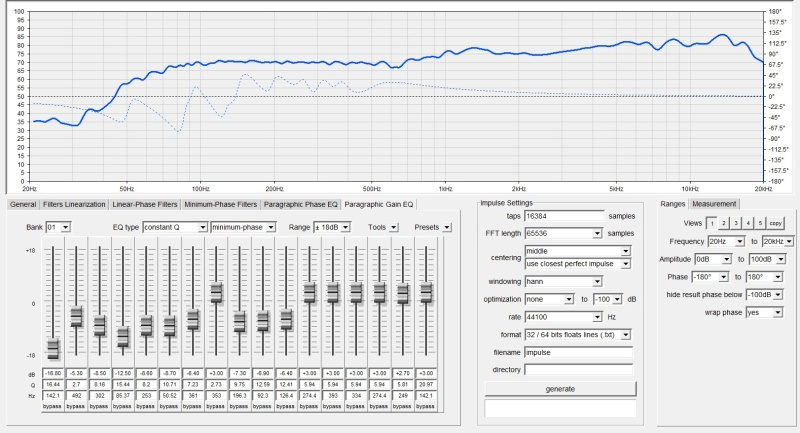The width and height of the screenshot is (800, 433).
Task: Click the directory input field
Action: (578, 368)
